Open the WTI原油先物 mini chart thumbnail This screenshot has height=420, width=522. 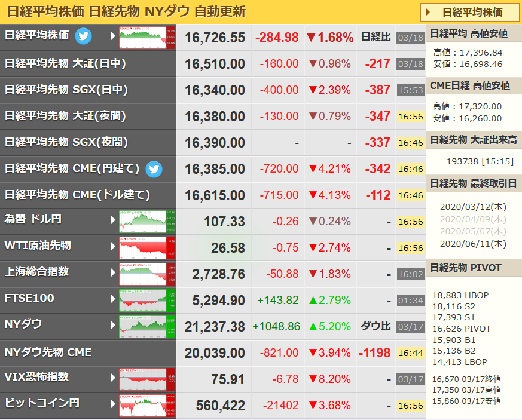147,248
